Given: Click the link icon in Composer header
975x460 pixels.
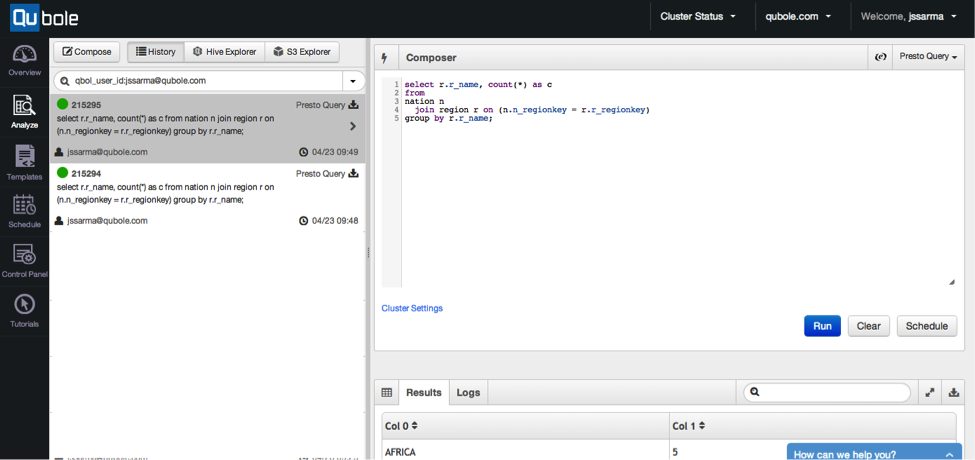Looking at the screenshot, I should point(880,57).
